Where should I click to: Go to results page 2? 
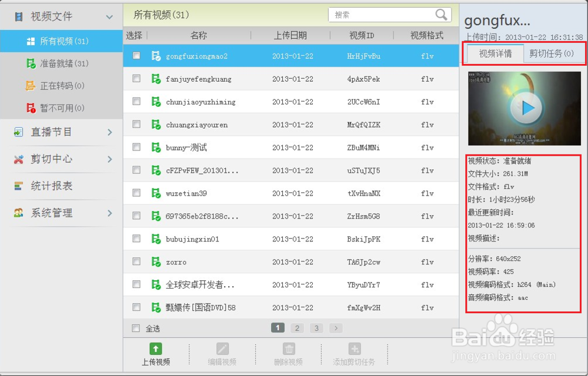297,328
